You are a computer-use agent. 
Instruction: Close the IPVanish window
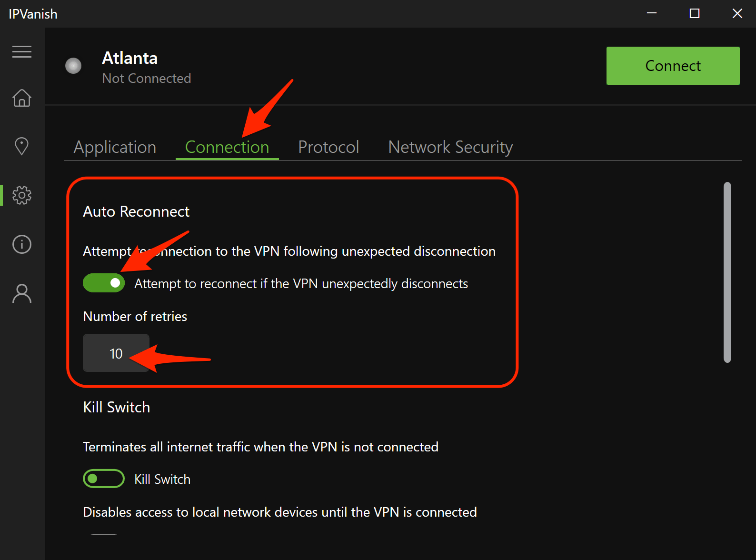point(737,13)
